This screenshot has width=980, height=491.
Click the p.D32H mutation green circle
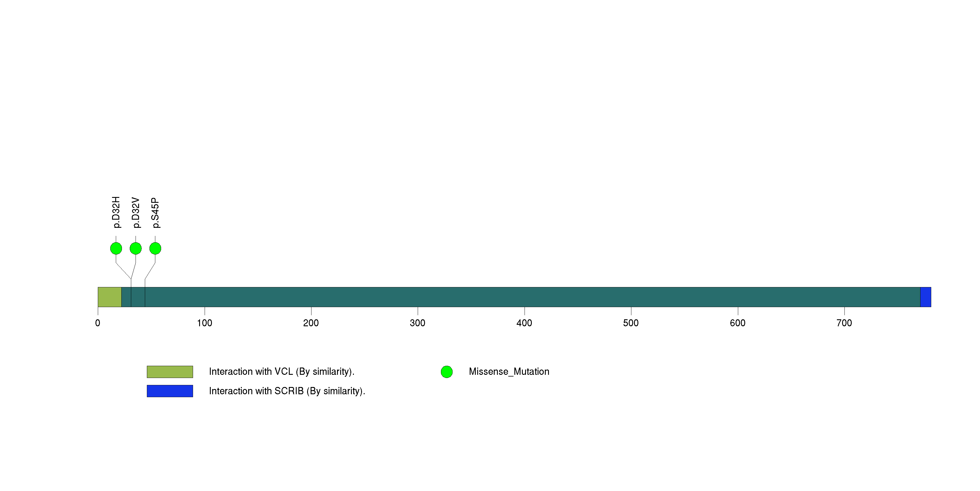[116, 248]
